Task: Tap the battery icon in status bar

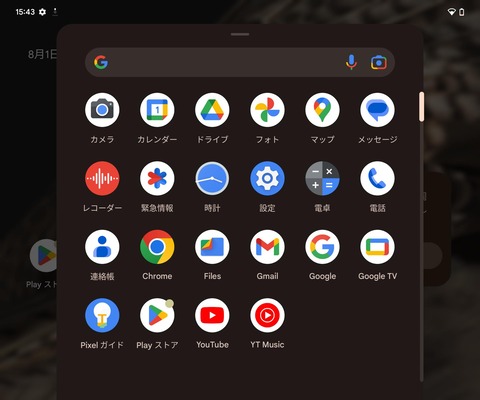Action: (462, 12)
